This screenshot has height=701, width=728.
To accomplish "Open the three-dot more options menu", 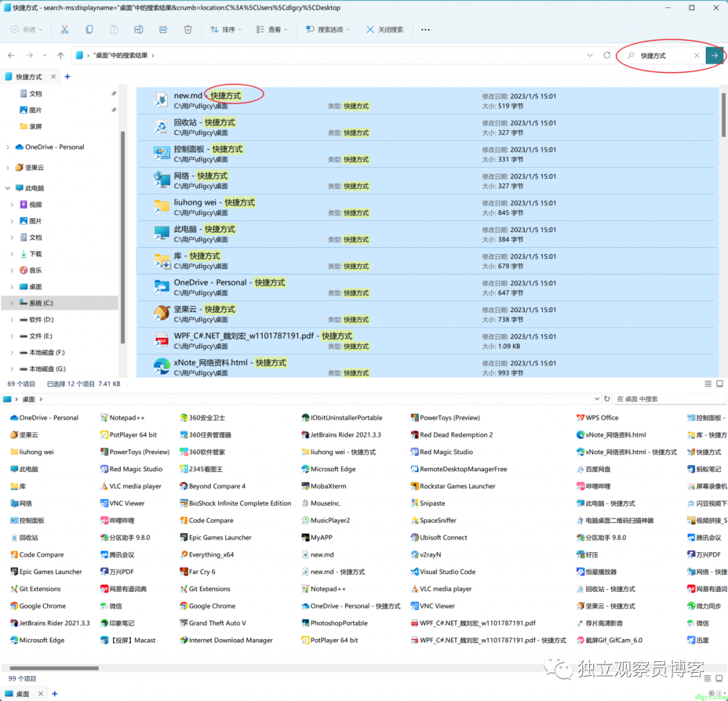I will pos(425,29).
